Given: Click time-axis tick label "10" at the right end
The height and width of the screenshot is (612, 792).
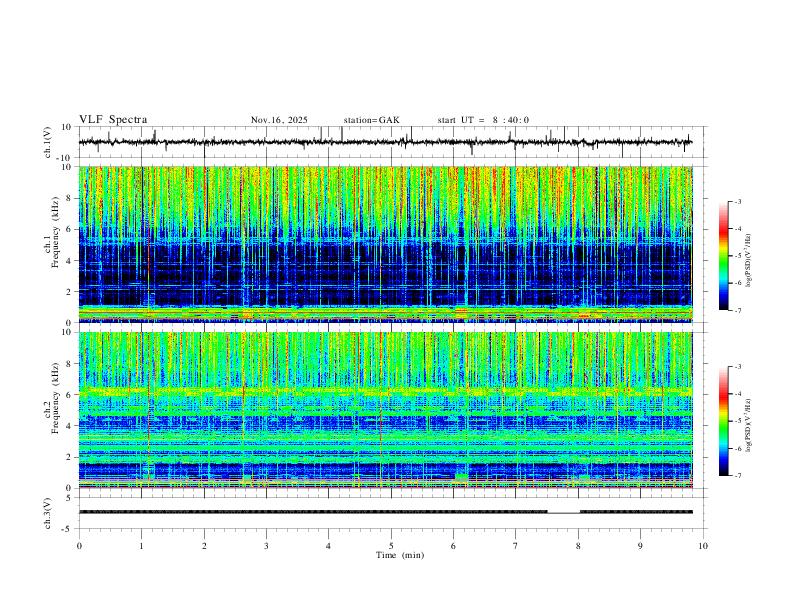Looking at the screenshot, I should 703,546.
